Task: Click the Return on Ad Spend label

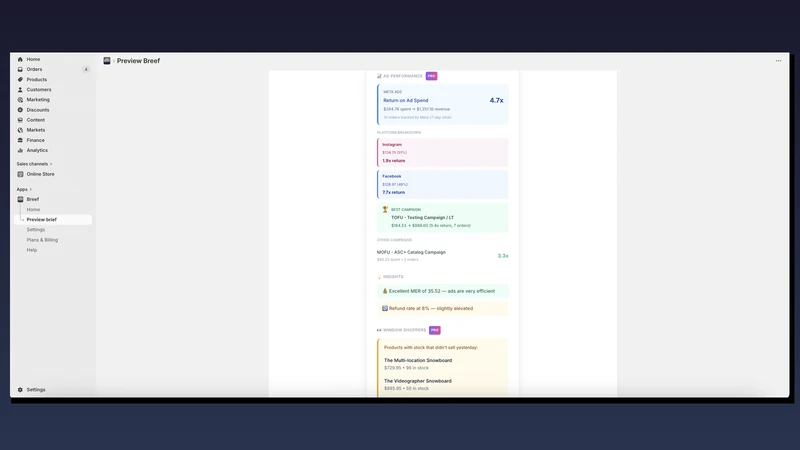Action: coord(406,101)
